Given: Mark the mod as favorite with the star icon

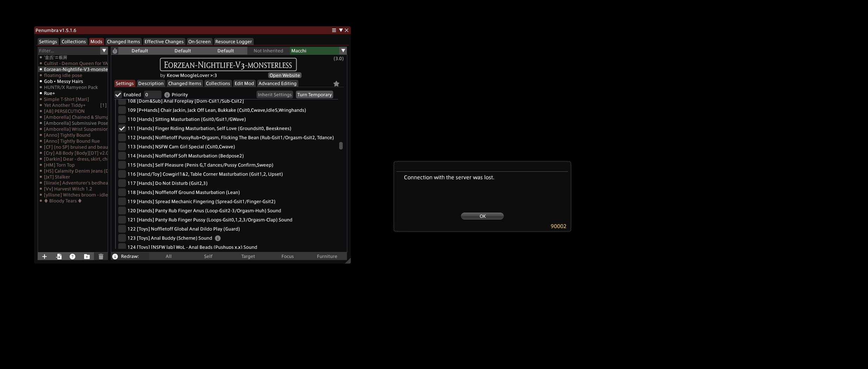Looking at the screenshot, I should (336, 84).
